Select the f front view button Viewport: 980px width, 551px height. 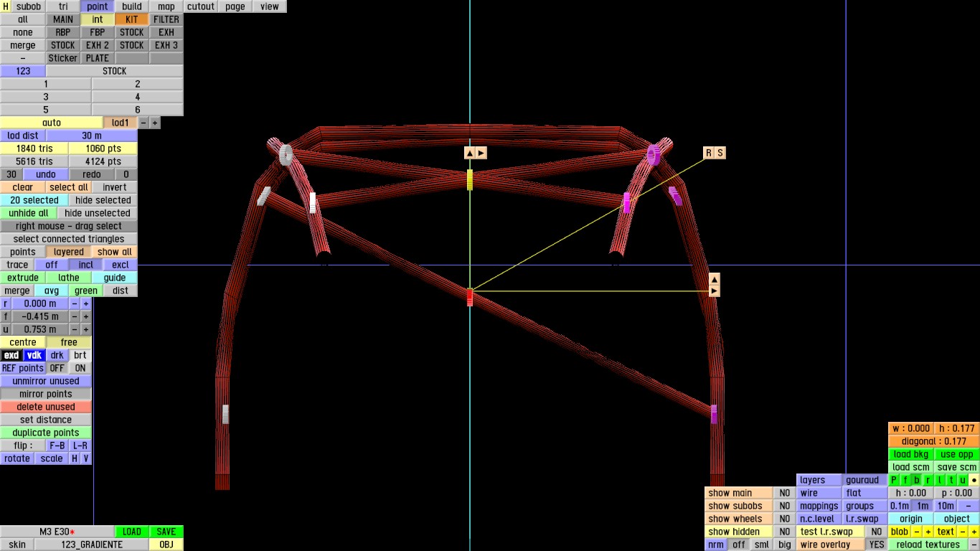tap(905, 480)
